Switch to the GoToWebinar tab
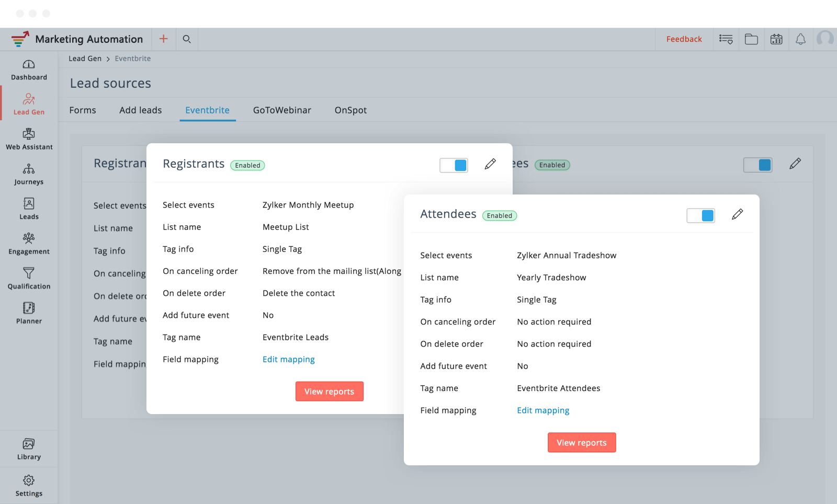Image resolution: width=837 pixels, height=504 pixels. tap(282, 110)
